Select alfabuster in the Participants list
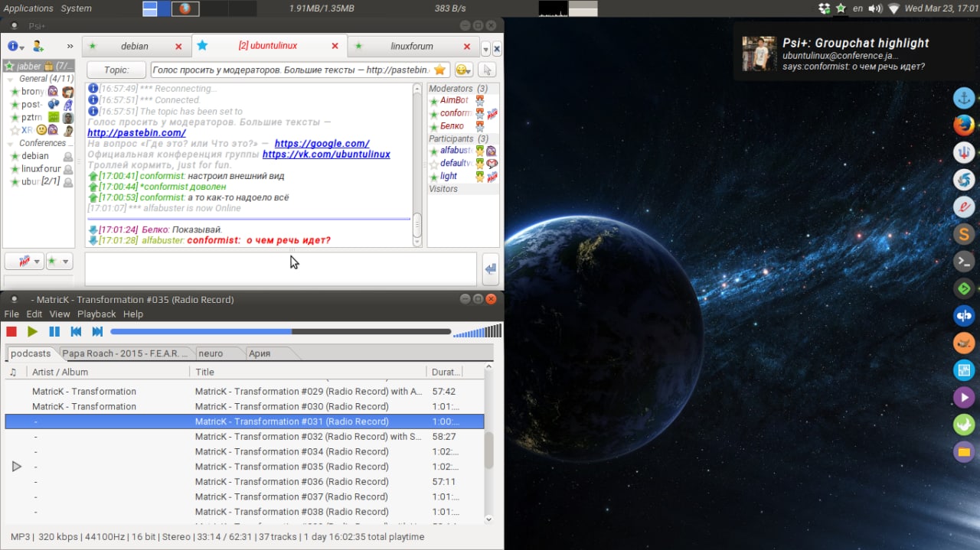Viewport: 980px width, 550px height. click(x=462, y=151)
